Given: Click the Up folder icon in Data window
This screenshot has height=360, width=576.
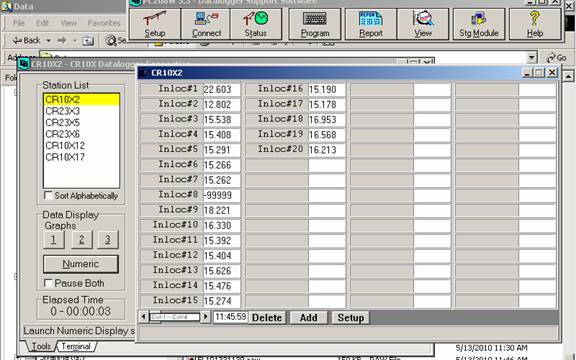Looking at the screenshot, I should point(88,41).
